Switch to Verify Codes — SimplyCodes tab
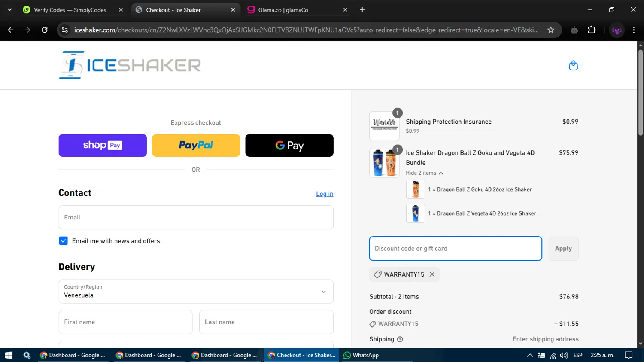This screenshot has width=644, height=362. (73, 10)
